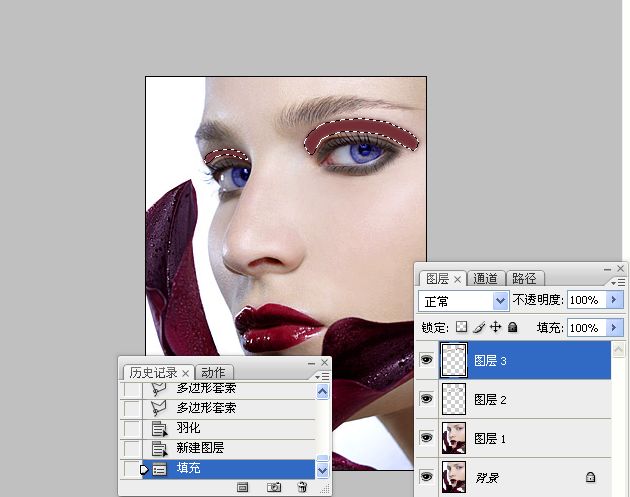Click the 图层 1 layer thumbnail
Viewport: 630px width, 497px height.
[x=454, y=438]
